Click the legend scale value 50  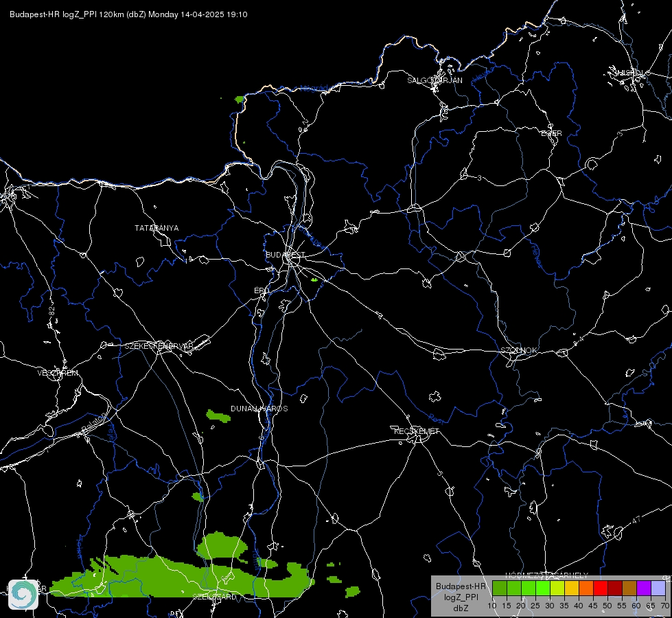[607, 606]
